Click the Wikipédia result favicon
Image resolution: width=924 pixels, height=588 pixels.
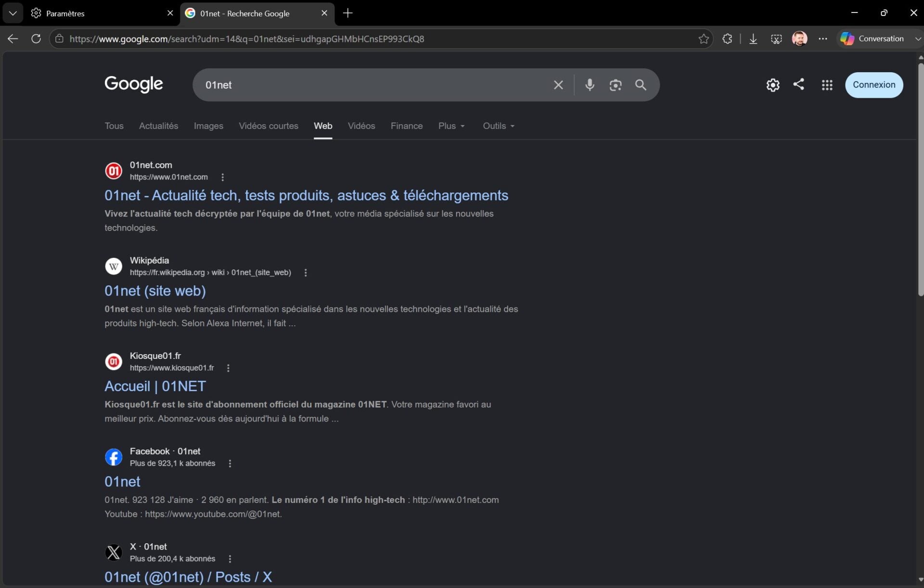click(114, 266)
